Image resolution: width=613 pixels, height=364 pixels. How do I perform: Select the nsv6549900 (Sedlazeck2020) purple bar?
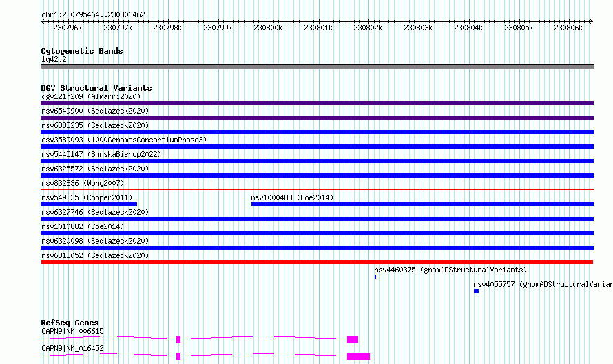(317, 118)
